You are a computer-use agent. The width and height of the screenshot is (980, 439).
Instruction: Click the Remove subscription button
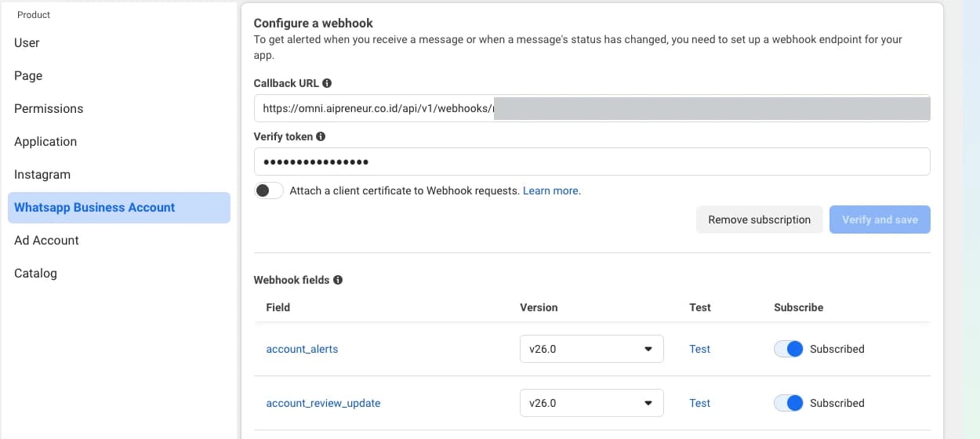760,219
